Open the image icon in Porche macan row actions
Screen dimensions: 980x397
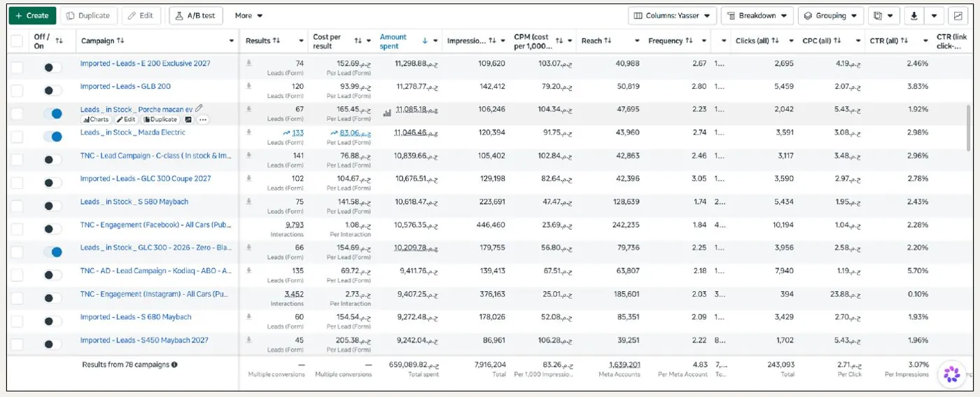(x=188, y=120)
